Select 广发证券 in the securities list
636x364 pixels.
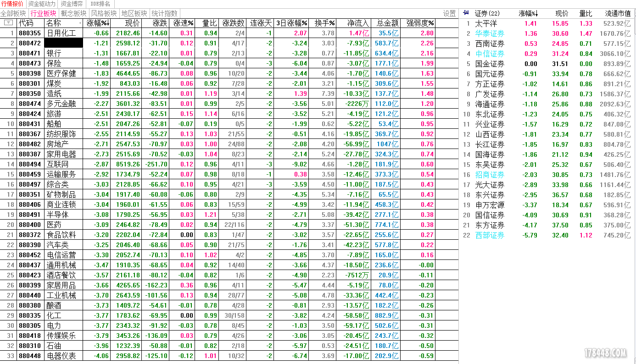tap(547, 94)
